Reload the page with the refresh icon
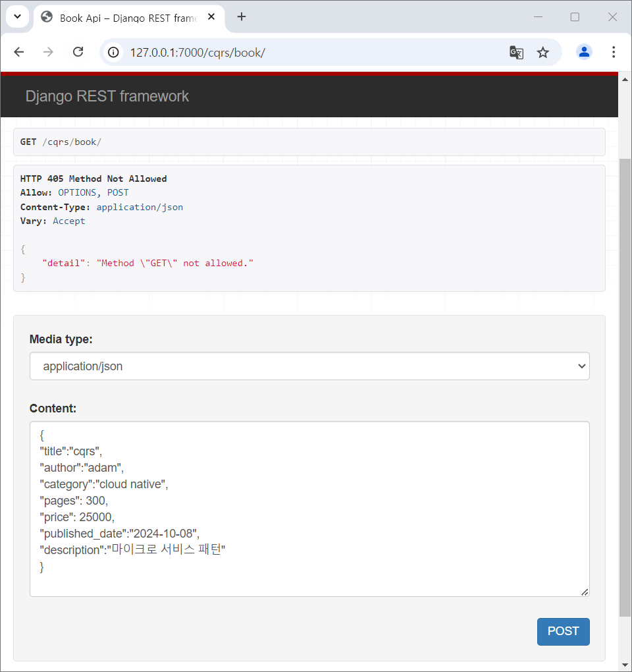 pyautogui.click(x=78, y=52)
